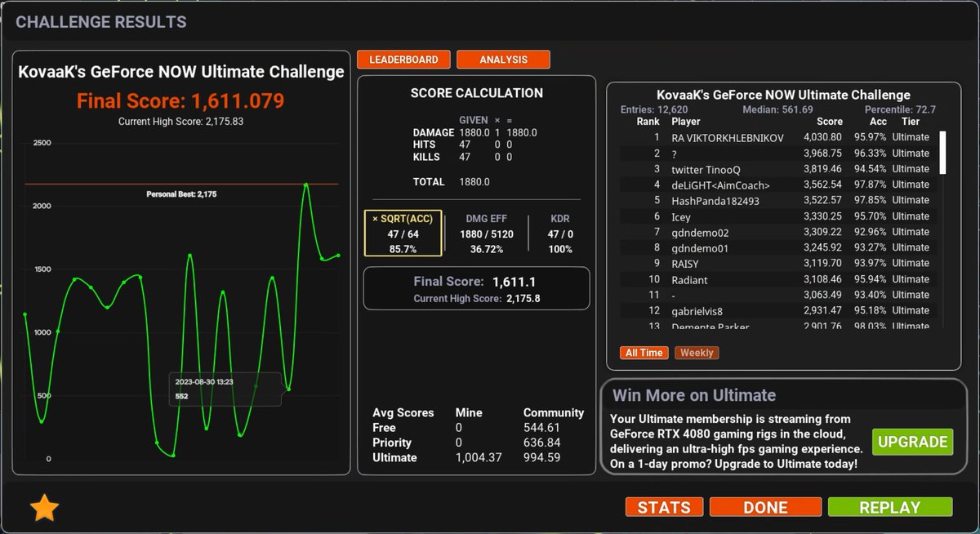Click the Win More on Ultimate heading
The height and width of the screenshot is (534, 980).
pyautogui.click(x=694, y=395)
